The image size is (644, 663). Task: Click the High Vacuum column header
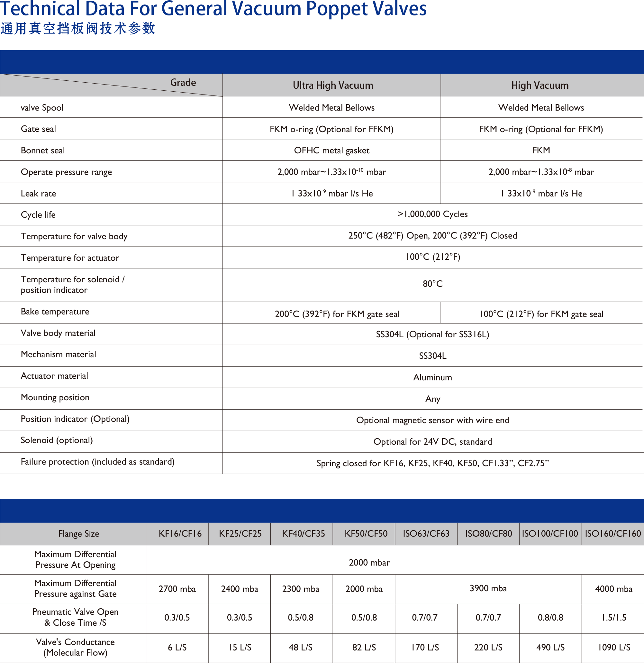[540, 85]
